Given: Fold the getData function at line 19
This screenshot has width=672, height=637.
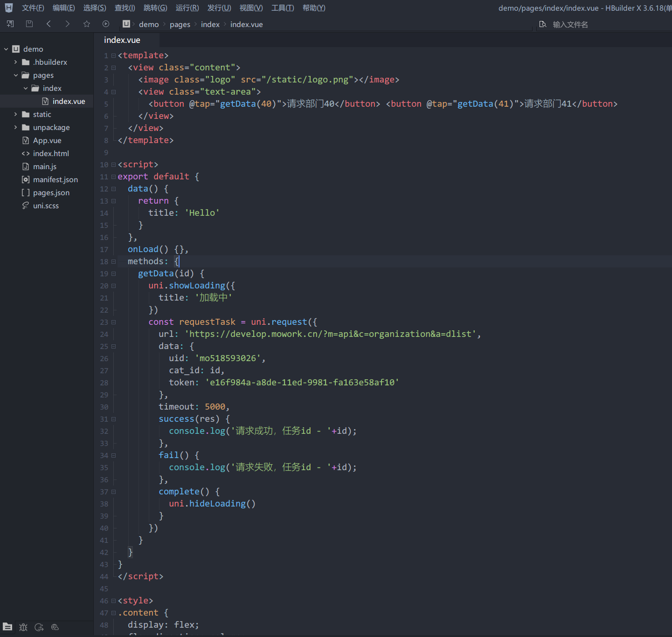Looking at the screenshot, I should pos(113,274).
